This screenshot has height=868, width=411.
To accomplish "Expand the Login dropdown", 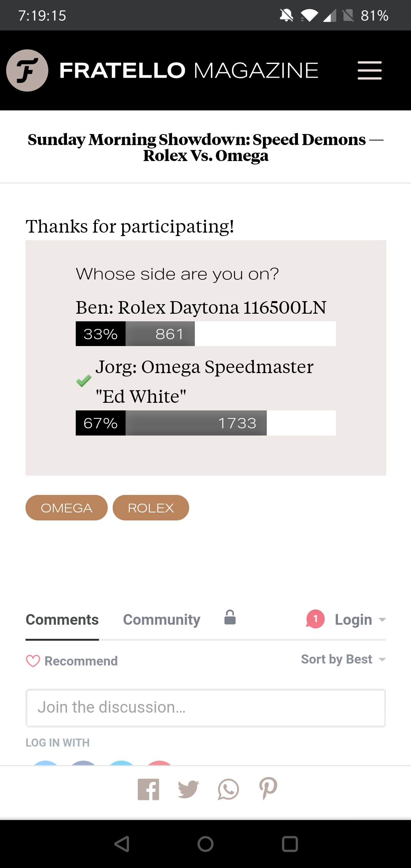I will point(360,620).
